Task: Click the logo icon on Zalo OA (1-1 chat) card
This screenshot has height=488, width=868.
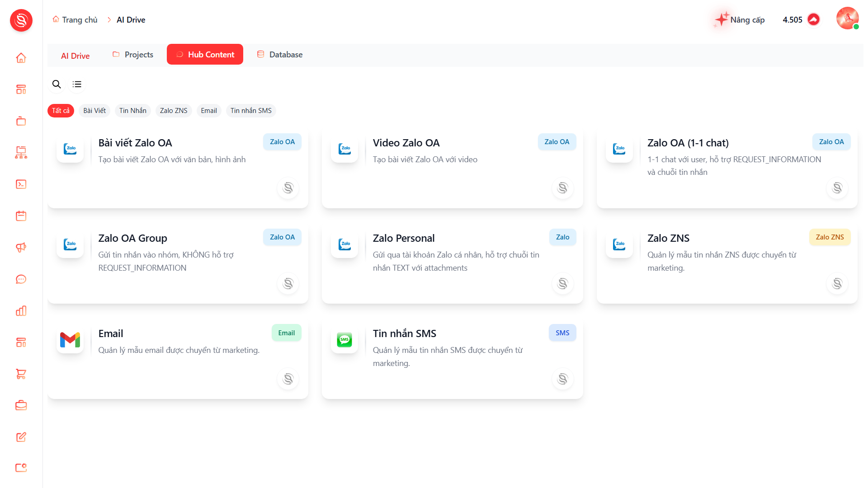Action: (x=837, y=188)
